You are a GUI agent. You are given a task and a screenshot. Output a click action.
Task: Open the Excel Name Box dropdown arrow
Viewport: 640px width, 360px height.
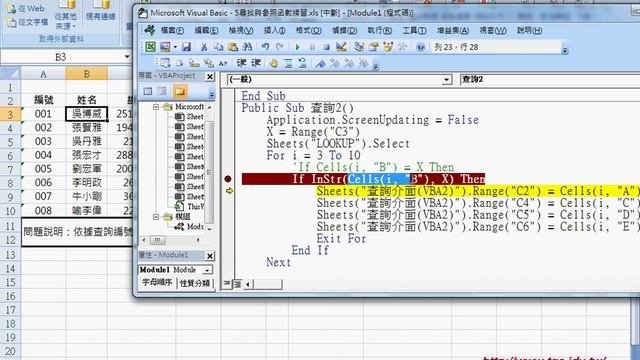coord(127,57)
